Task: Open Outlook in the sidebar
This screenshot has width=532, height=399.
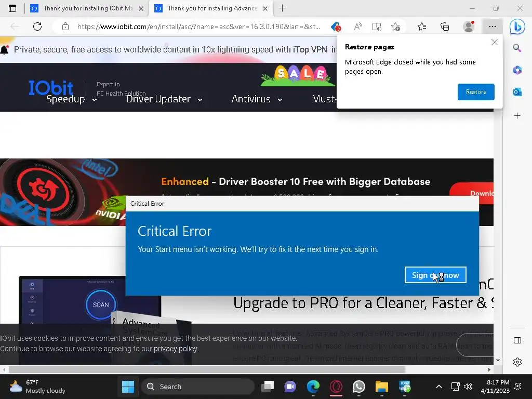Action: 517,91
